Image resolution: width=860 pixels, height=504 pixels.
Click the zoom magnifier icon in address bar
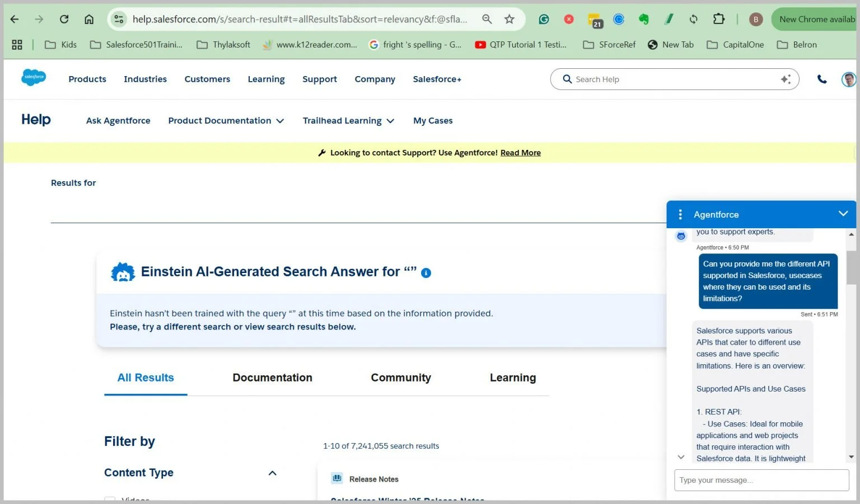tap(487, 19)
